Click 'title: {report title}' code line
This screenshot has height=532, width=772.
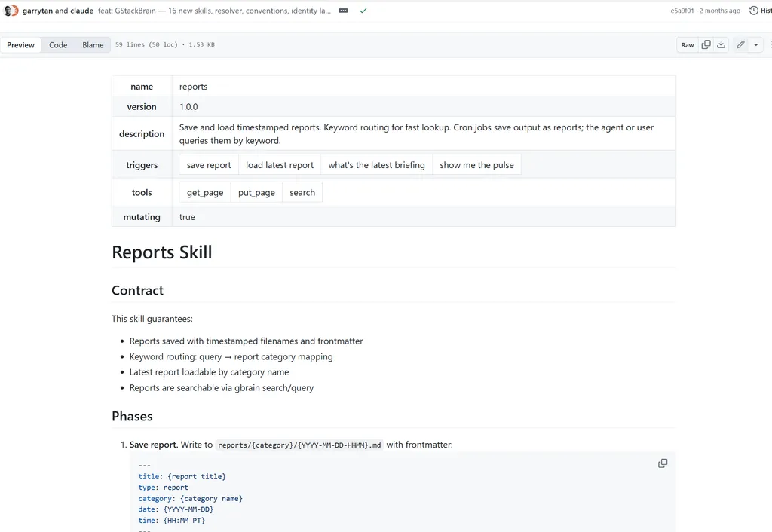(x=182, y=476)
